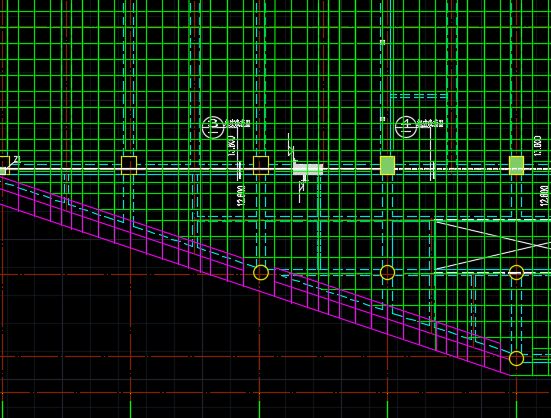
Task: Select the 13.000 elevation text beside marker 3 leader
Action: (x=232, y=146)
